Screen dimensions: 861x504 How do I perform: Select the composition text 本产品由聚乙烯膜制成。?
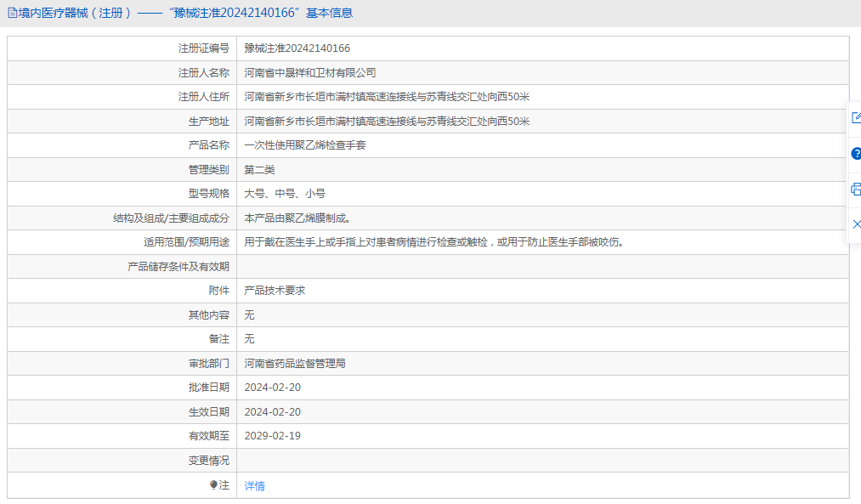tap(297, 218)
